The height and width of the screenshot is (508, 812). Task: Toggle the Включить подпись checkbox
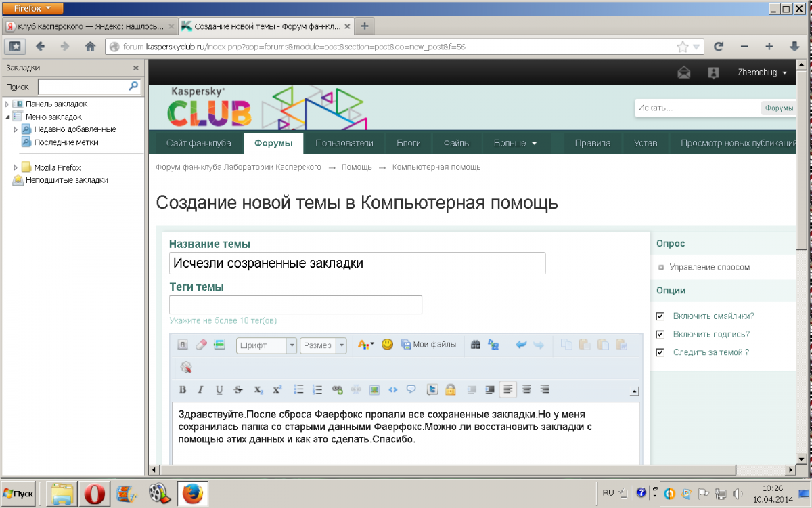coord(660,335)
